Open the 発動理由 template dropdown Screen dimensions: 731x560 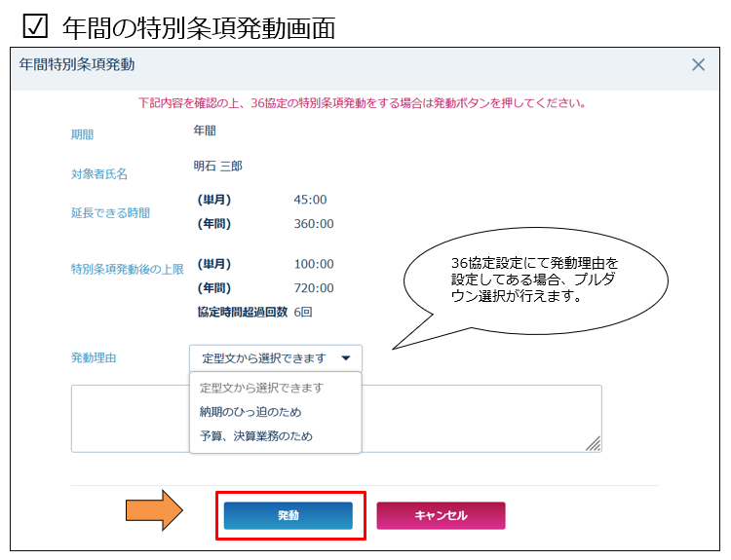coord(275,357)
